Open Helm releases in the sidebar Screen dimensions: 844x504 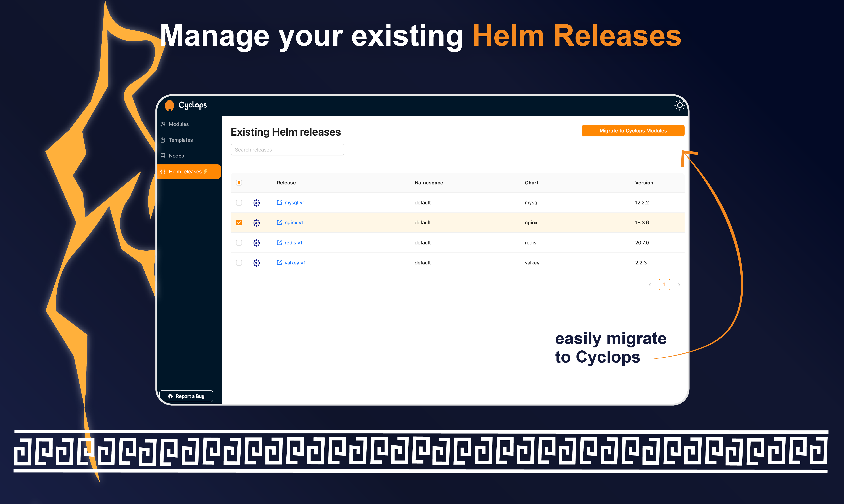coord(185,172)
